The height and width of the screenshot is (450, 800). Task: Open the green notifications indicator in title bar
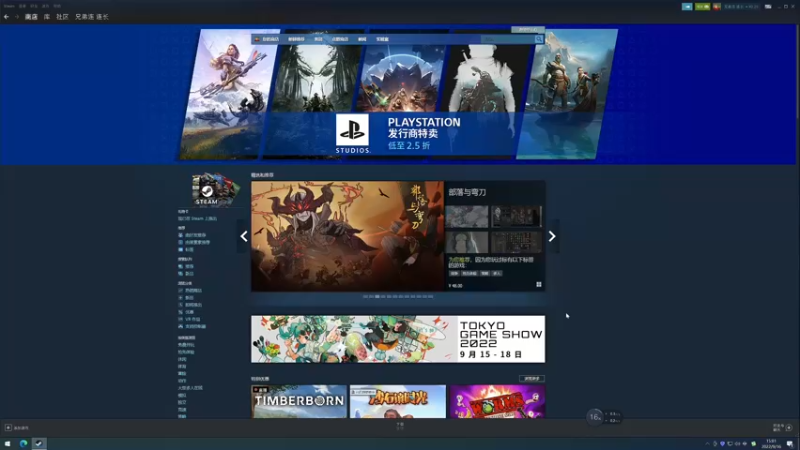pyautogui.click(x=702, y=7)
